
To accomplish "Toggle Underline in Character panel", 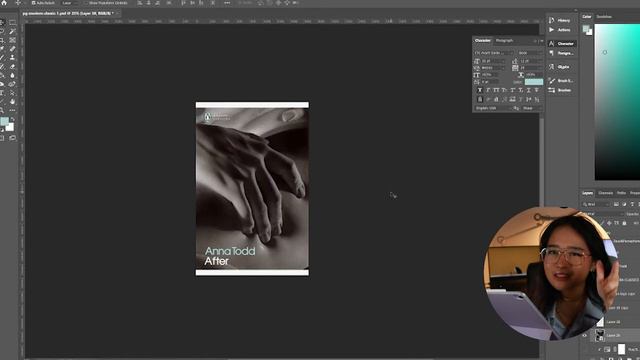I will [529, 90].
